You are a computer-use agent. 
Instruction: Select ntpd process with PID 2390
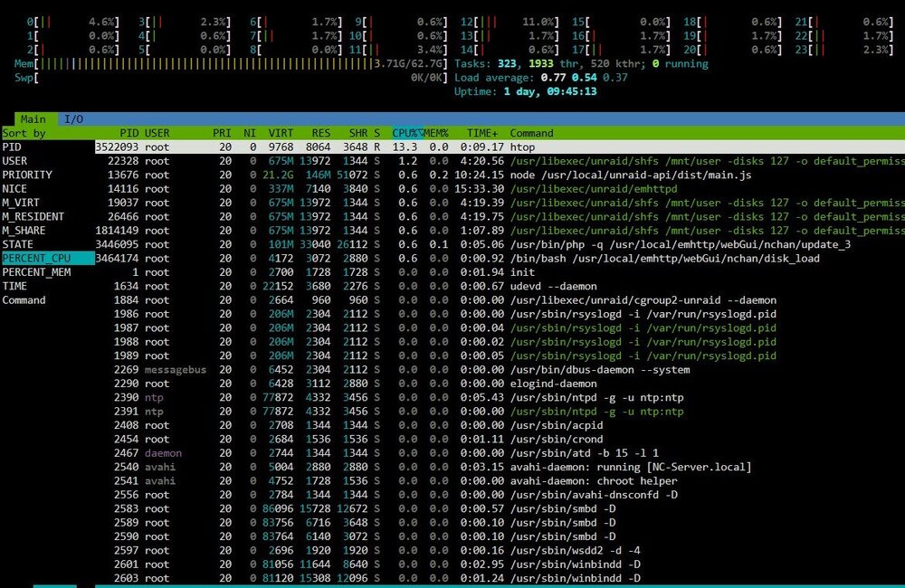pos(500,397)
